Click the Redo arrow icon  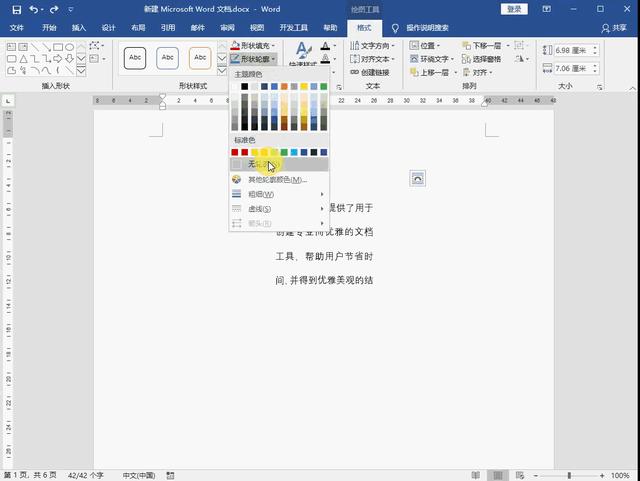coord(54,9)
